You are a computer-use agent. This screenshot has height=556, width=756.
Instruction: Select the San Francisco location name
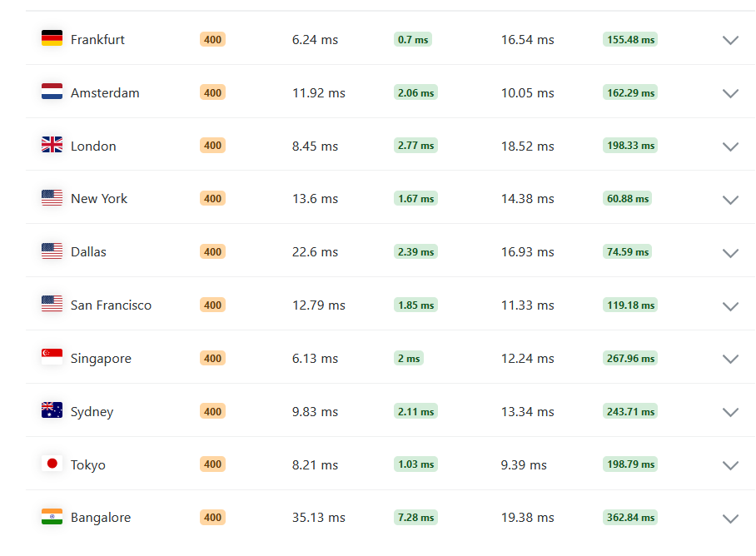[x=111, y=305]
